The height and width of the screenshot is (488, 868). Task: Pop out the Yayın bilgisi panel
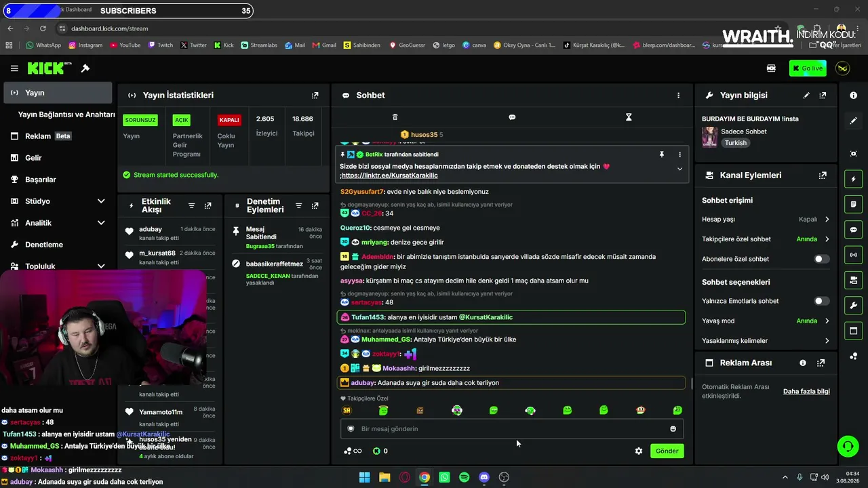click(823, 96)
